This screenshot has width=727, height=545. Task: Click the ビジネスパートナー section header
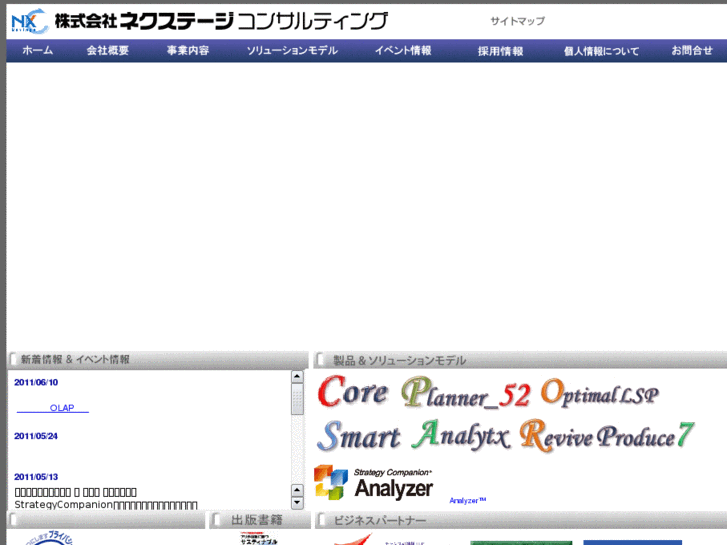point(521,520)
